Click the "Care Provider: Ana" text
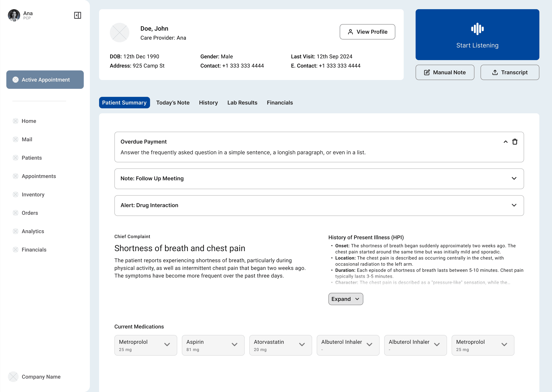 163,38
